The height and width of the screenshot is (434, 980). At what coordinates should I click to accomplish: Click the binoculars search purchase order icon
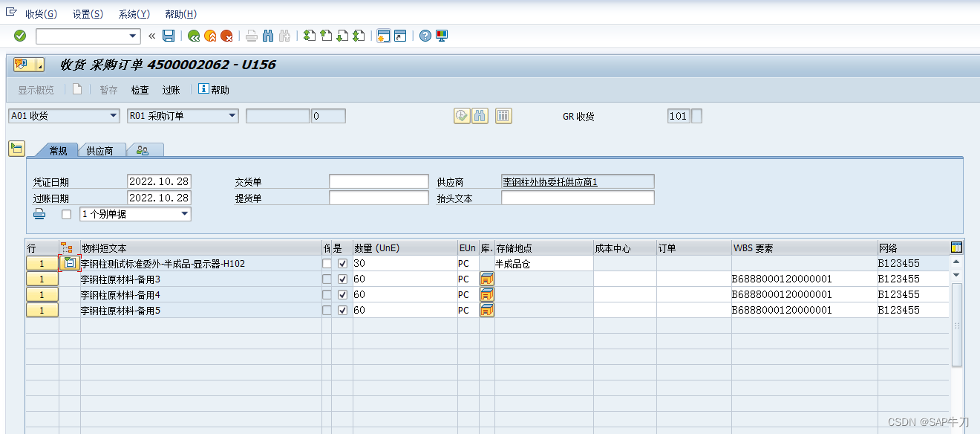click(480, 116)
